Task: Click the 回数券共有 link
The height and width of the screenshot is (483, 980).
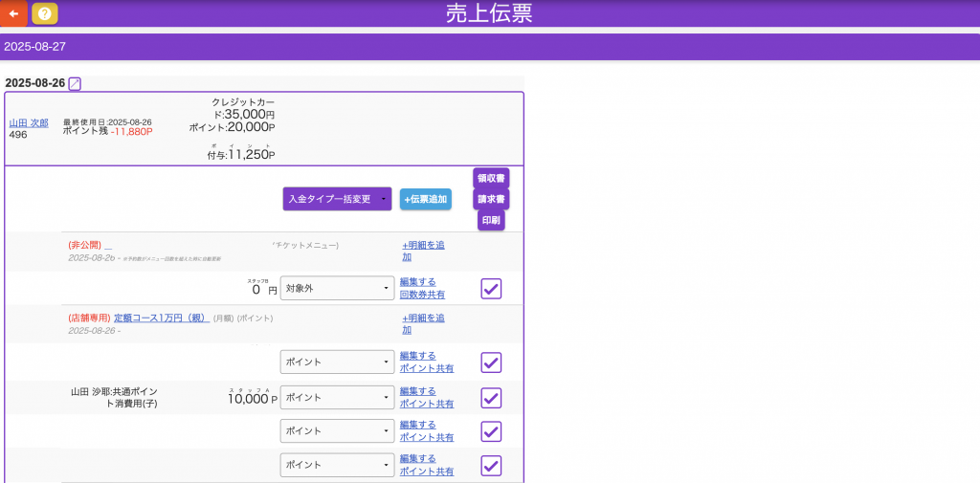Action: (422, 295)
